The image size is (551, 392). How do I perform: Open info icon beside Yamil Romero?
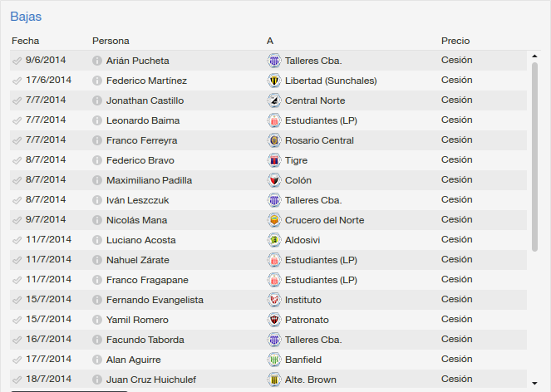(97, 320)
